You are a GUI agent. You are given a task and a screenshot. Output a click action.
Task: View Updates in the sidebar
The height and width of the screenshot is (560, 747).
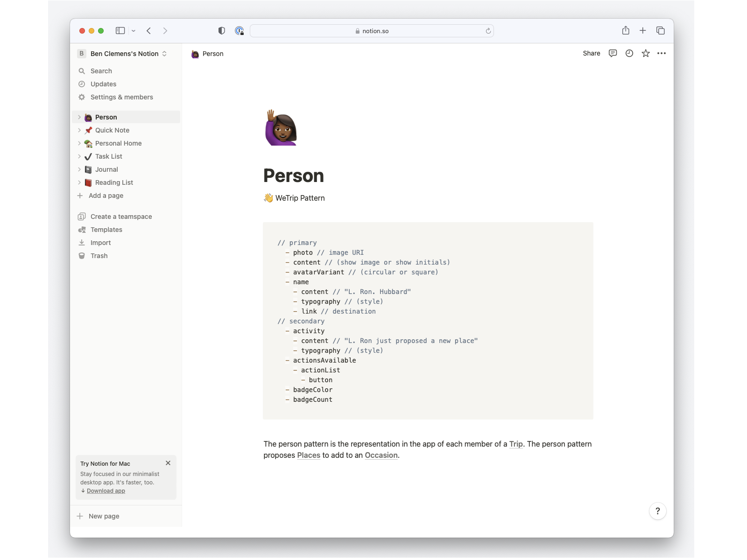coord(103,84)
